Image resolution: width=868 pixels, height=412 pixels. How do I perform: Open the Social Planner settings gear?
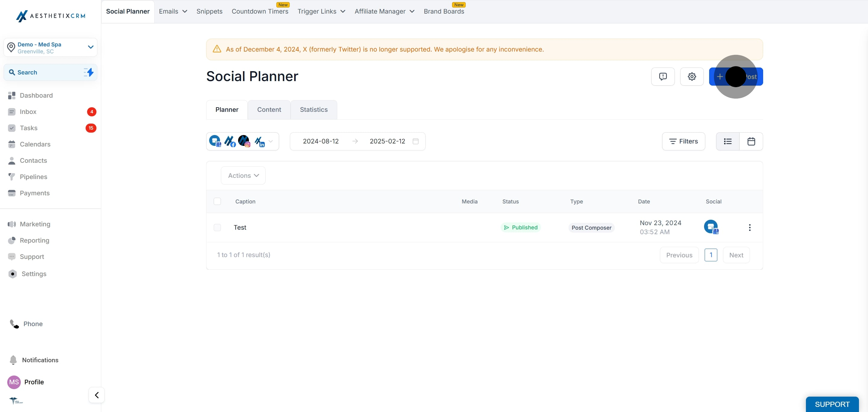coord(691,77)
